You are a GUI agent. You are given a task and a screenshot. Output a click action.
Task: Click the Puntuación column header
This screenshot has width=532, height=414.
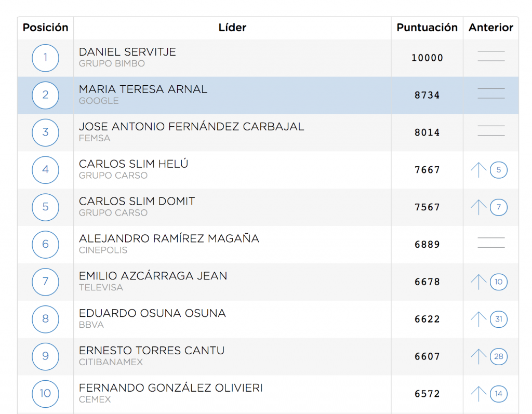(427, 28)
